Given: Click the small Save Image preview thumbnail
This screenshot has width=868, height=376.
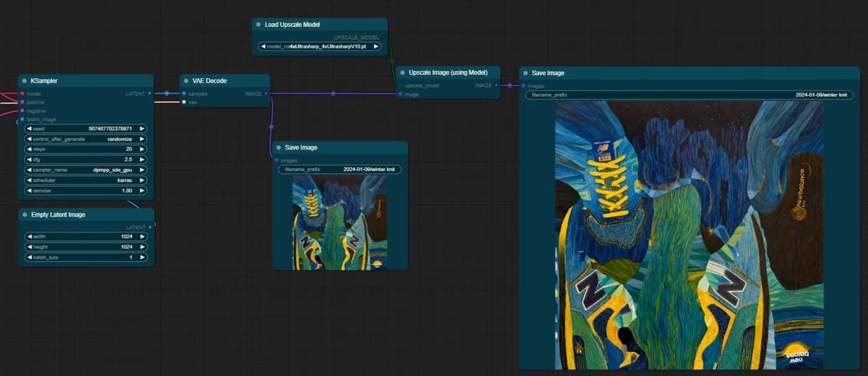Looking at the screenshot, I should pos(340,222).
